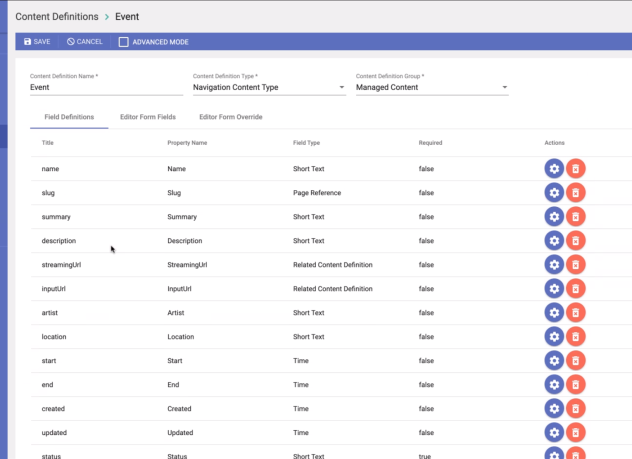Click the Title column header
Viewport: 632px width, 459px height.
(x=48, y=143)
